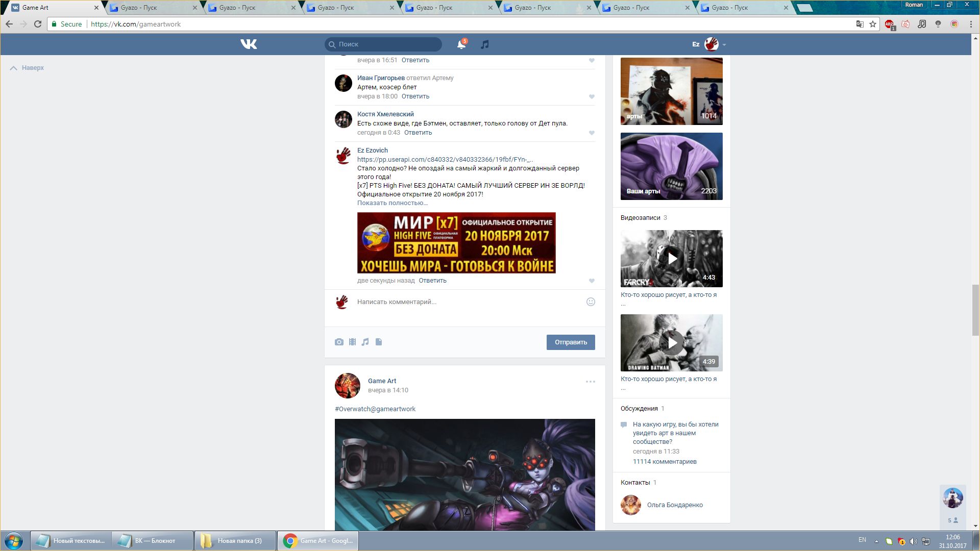The width and height of the screenshot is (980, 551).
Task: Attach a document to the comment
Action: click(379, 342)
